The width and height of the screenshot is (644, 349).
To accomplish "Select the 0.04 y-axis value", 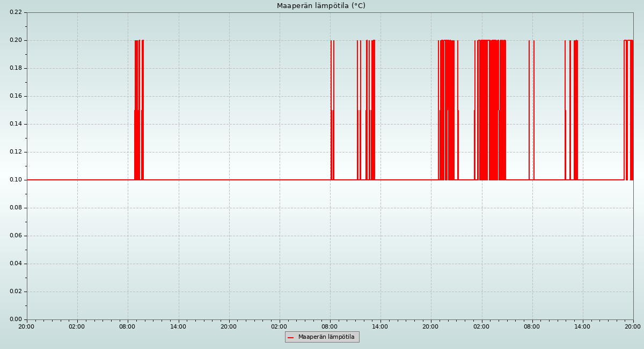I will 16,264.
